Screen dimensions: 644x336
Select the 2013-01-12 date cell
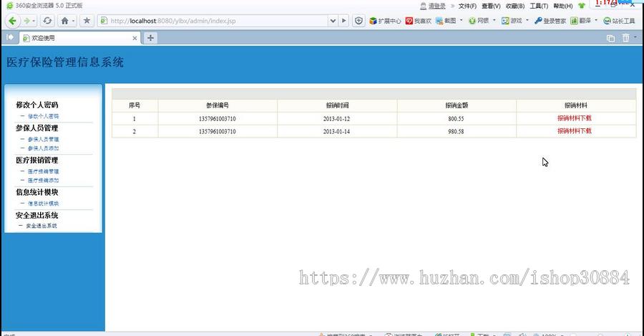(336, 118)
